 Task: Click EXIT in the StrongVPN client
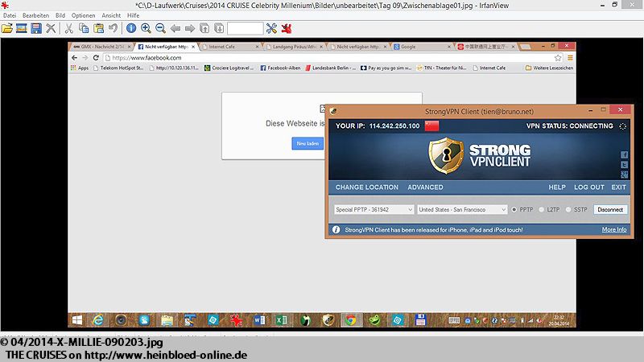click(618, 187)
